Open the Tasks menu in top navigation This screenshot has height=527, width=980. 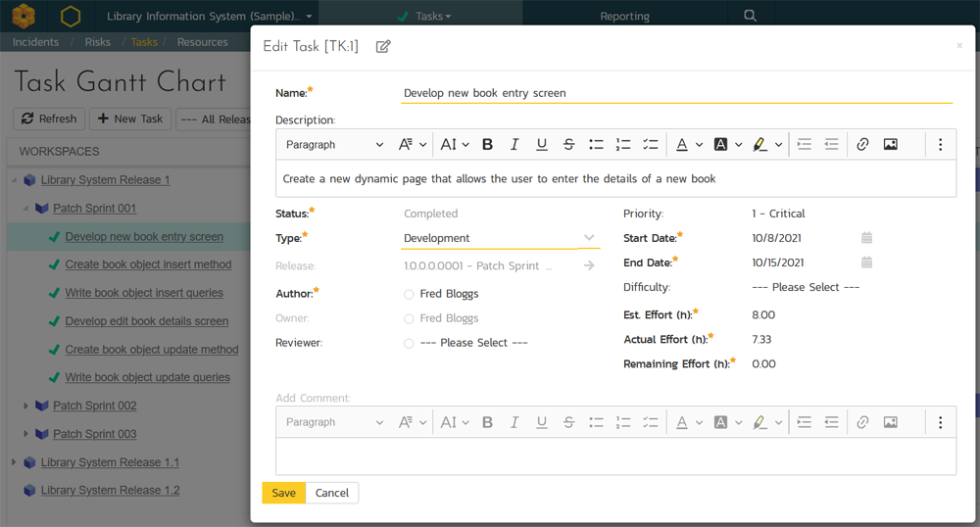tap(427, 16)
